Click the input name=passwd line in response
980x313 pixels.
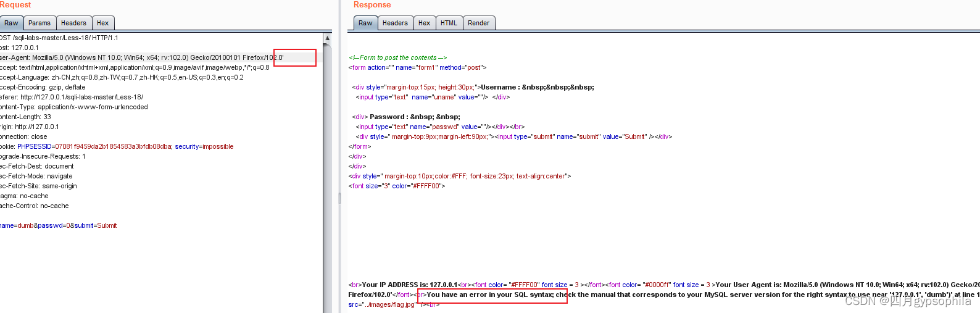[440, 127]
